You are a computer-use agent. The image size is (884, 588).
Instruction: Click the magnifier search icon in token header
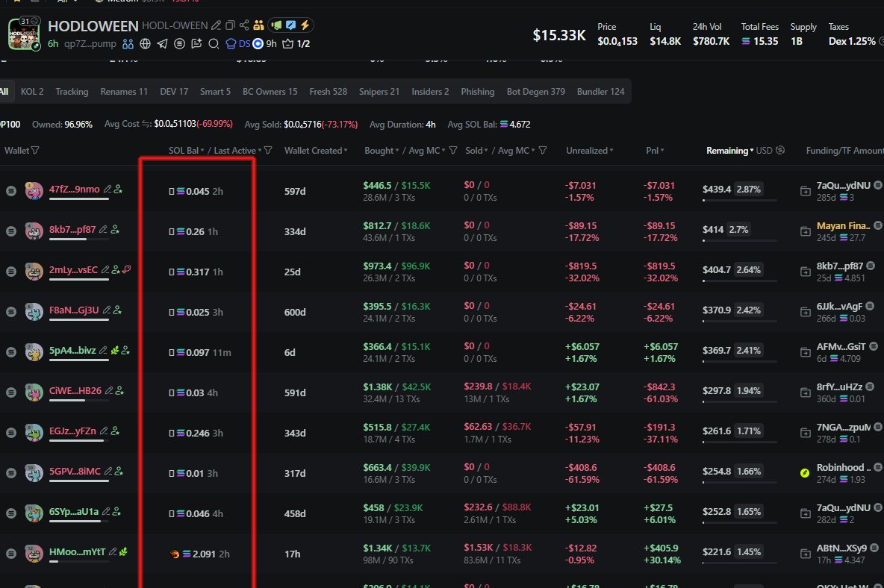coord(214,44)
